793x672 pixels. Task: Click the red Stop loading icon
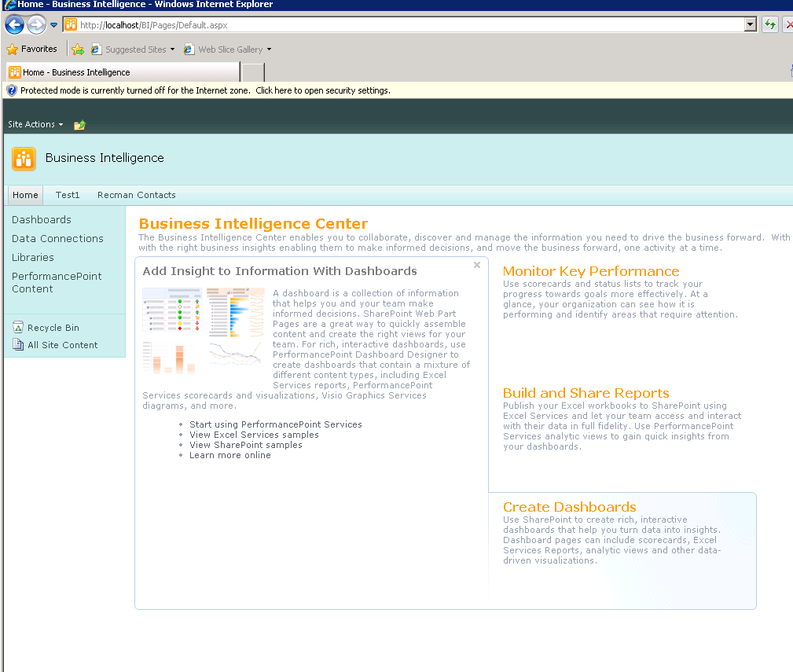788,24
